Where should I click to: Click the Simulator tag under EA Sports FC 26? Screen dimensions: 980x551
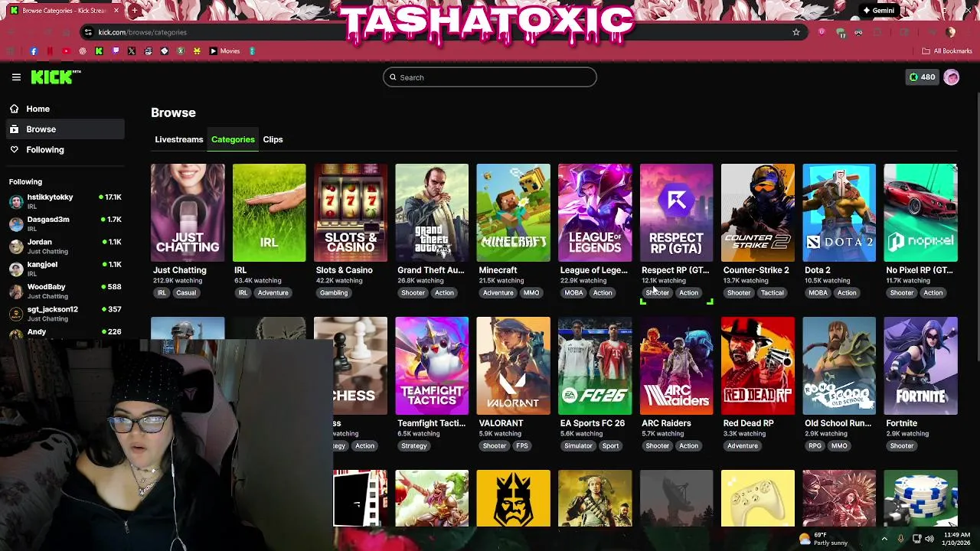point(578,445)
